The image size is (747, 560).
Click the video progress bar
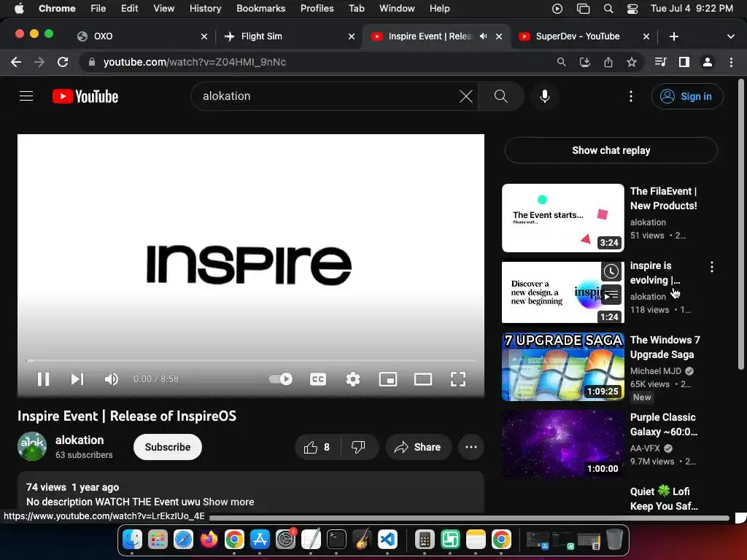click(x=251, y=360)
